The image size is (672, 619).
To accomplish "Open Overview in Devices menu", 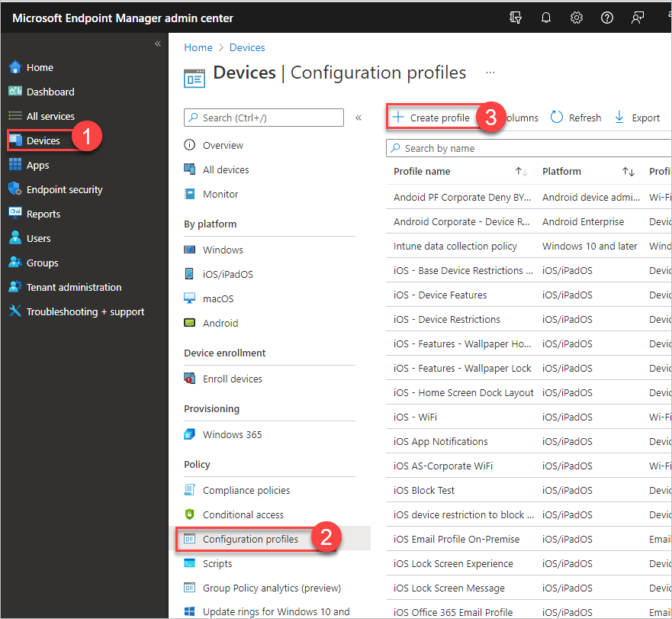I will (x=214, y=146).
